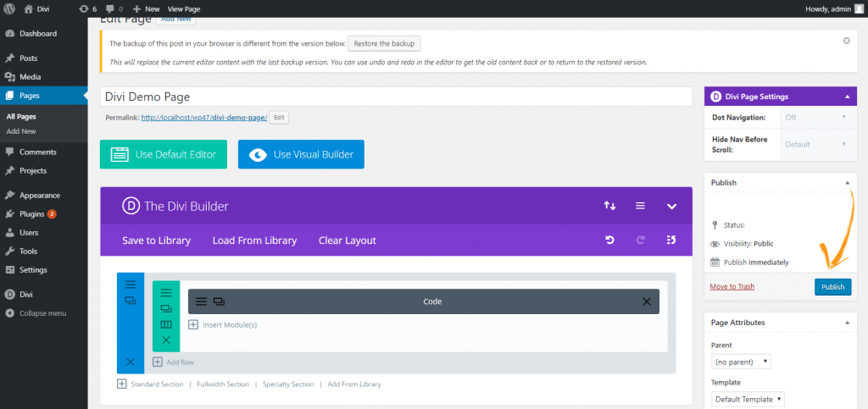The width and height of the screenshot is (868, 409).
Task: Open Projects in sidebar
Action: pos(33,171)
